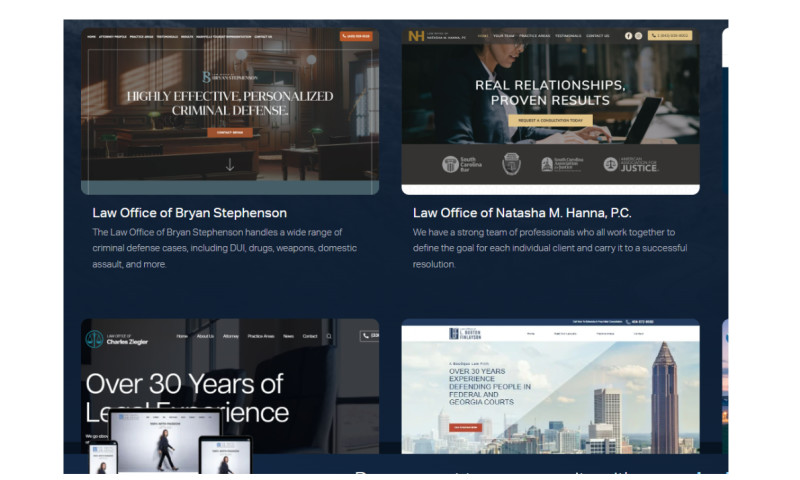Click the search icon in Ziegler navigation
The width and height of the screenshot is (800, 480).
[x=329, y=337]
